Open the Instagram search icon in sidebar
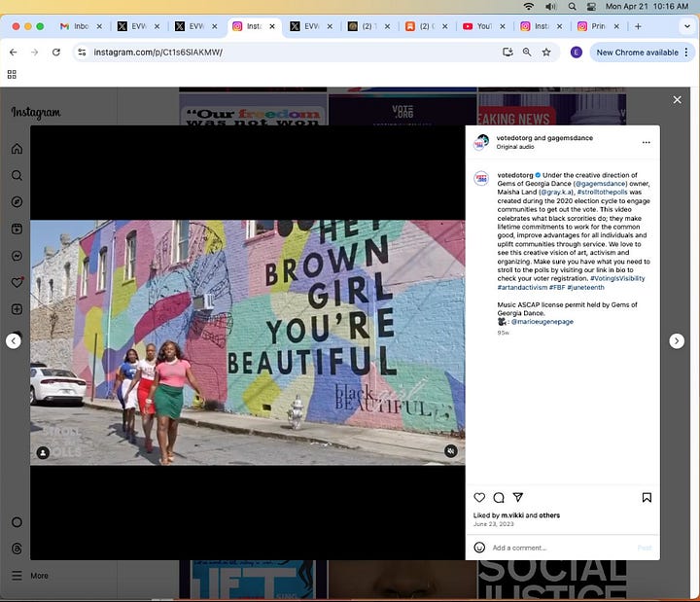This screenshot has height=602, width=700. click(x=17, y=175)
